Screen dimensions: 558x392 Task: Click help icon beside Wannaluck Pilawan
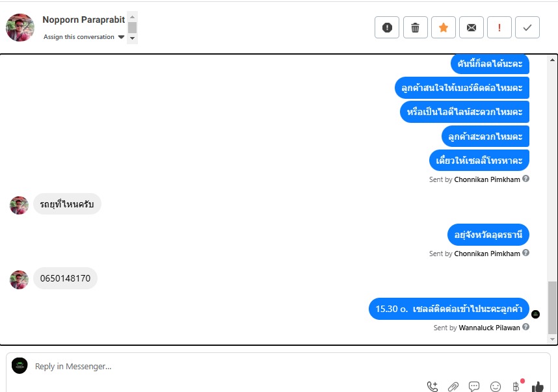525,327
